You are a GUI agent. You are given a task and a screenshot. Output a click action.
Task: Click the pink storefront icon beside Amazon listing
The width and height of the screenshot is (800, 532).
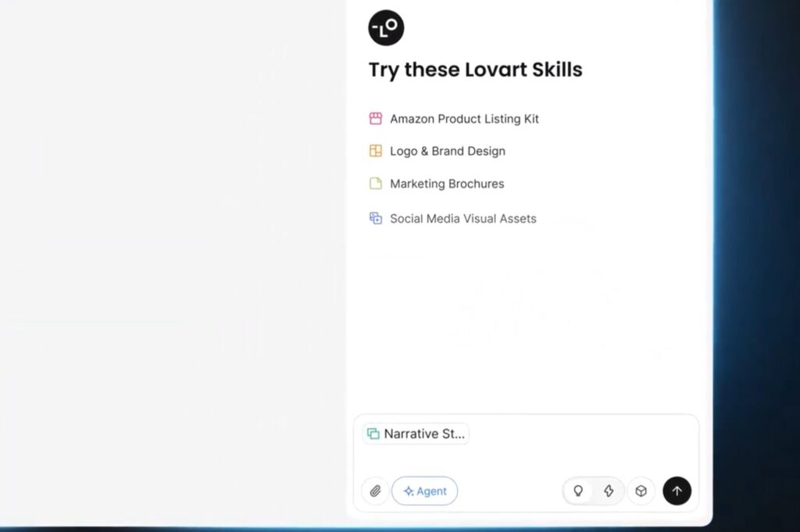(376, 119)
